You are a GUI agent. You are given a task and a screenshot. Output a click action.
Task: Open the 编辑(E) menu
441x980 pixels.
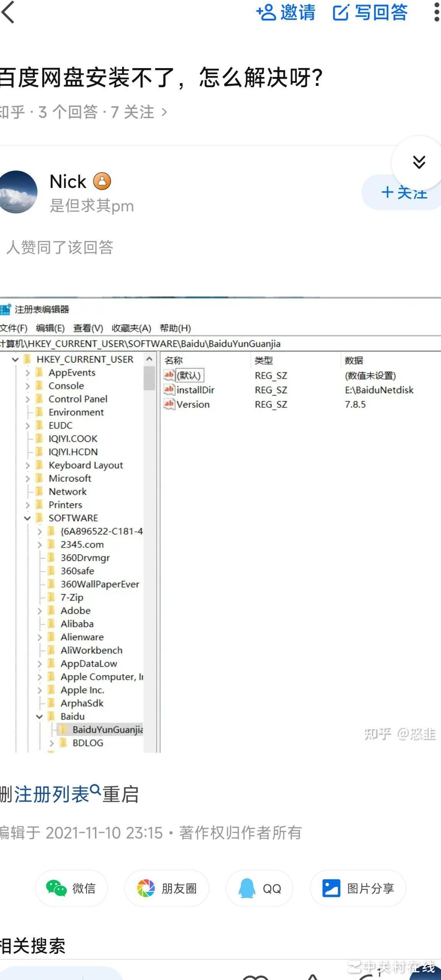click(x=50, y=328)
